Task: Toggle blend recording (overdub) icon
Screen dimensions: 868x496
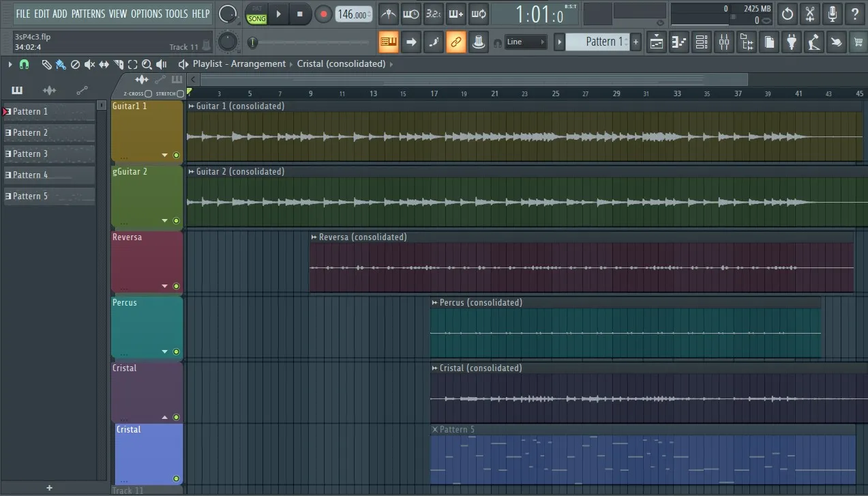Action: [x=455, y=13]
